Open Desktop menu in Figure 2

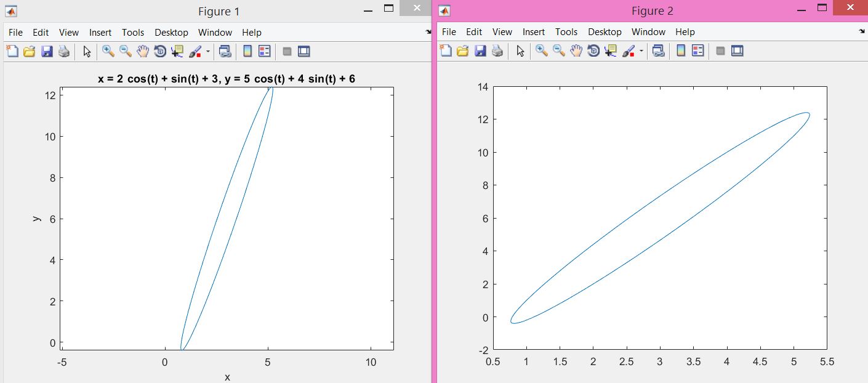(x=605, y=31)
